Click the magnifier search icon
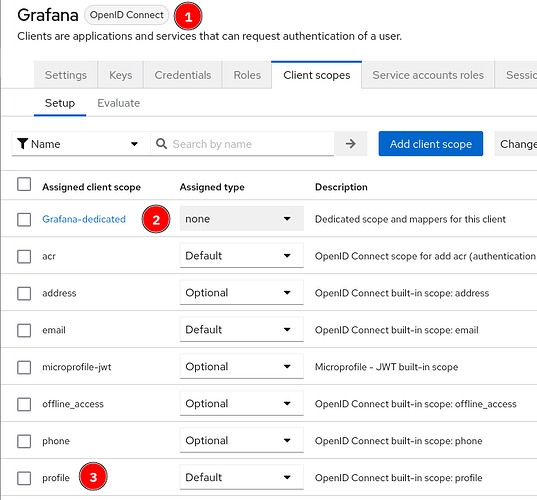 click(x=161, y=143)
